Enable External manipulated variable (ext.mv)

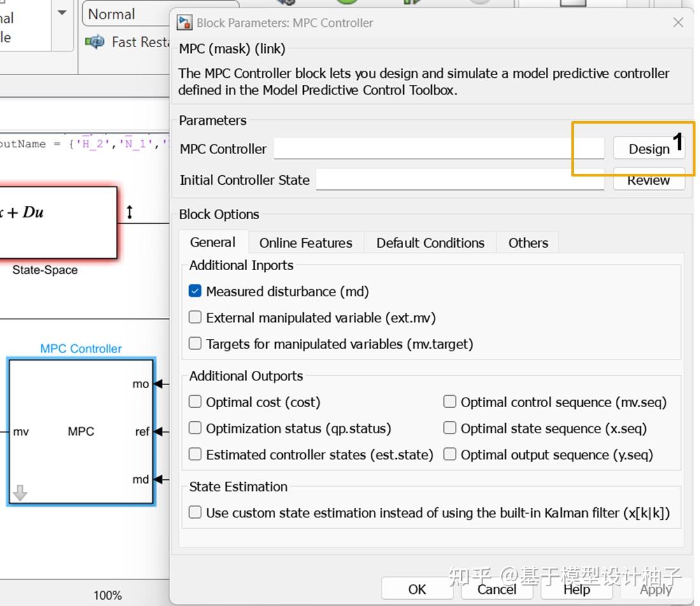(x=194, y=317)
